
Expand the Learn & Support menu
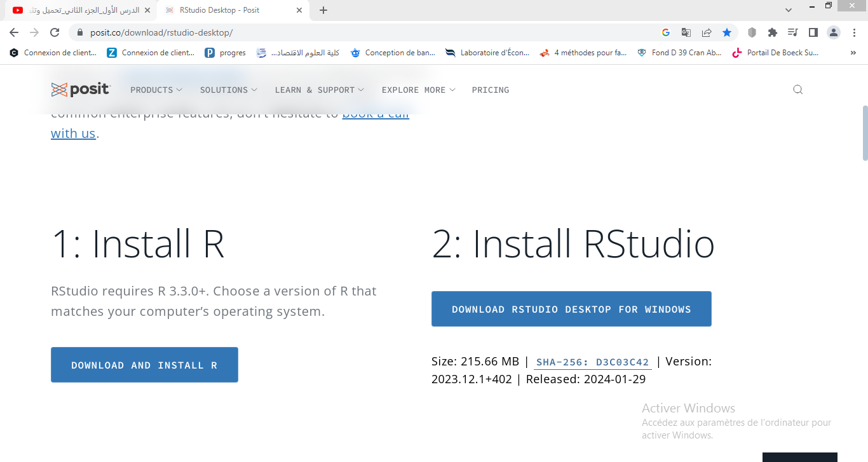319,90
